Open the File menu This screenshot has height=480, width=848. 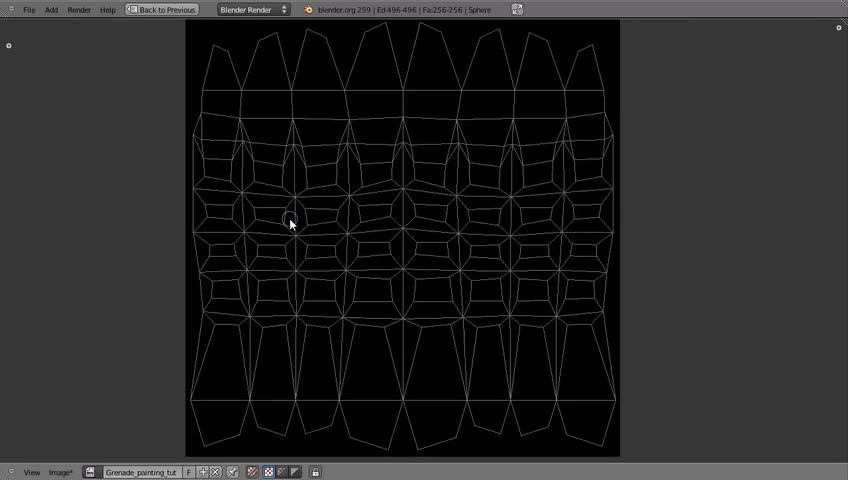pyautogui.click(x=29, y=10)
